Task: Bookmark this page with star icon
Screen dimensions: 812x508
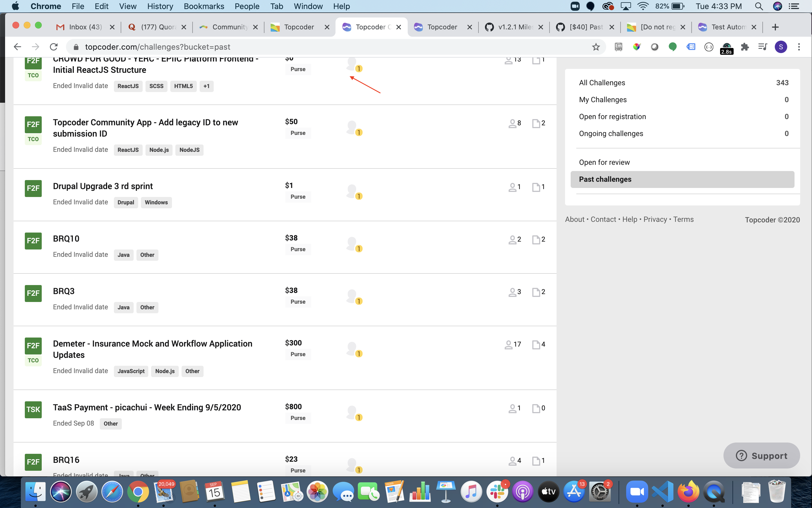Action: click(595, 47)
